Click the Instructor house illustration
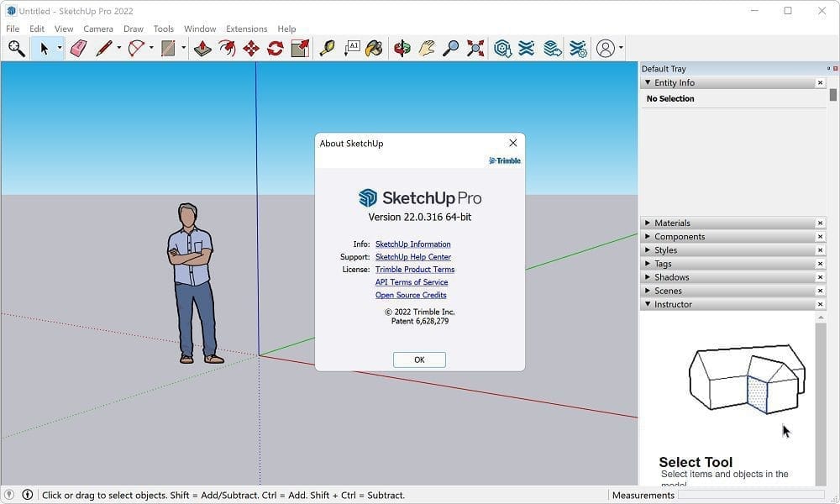The width and height of the screenshot is (840, 504). pos(747,379)
